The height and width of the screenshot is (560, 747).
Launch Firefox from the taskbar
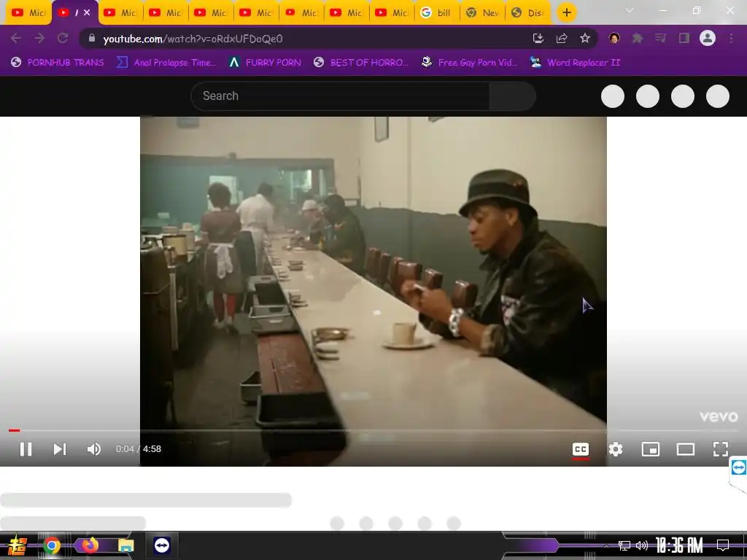[x=90, y=545]
